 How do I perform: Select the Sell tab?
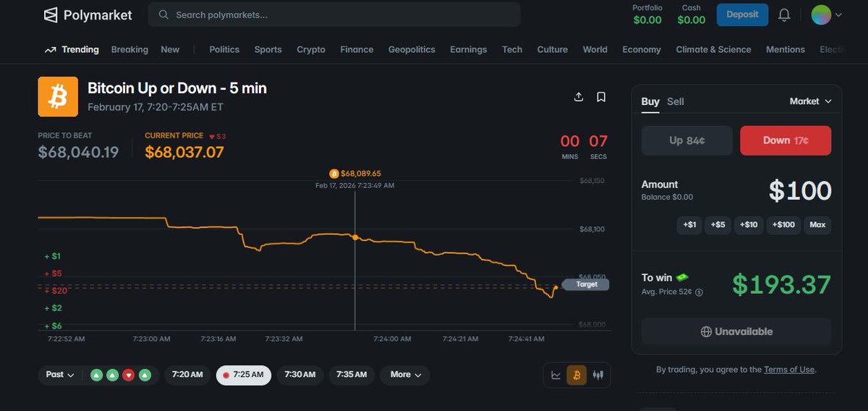click(675, 102)
